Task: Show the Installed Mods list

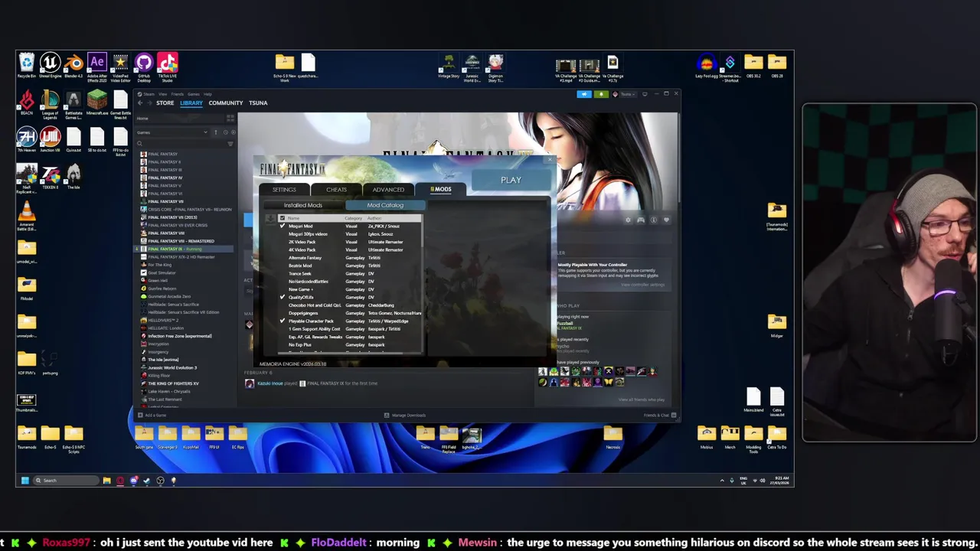Action: pos(303,205)
